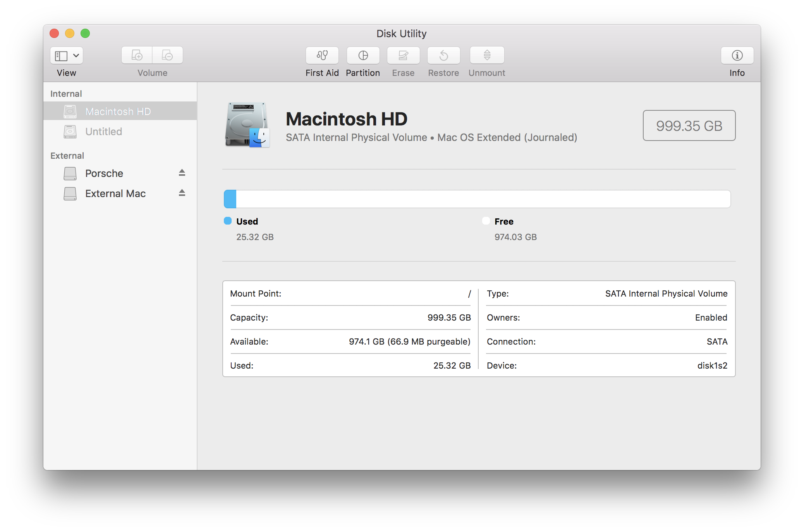Click the Unmount toolbar icon

pyautogui.click(x=487, y=55)
